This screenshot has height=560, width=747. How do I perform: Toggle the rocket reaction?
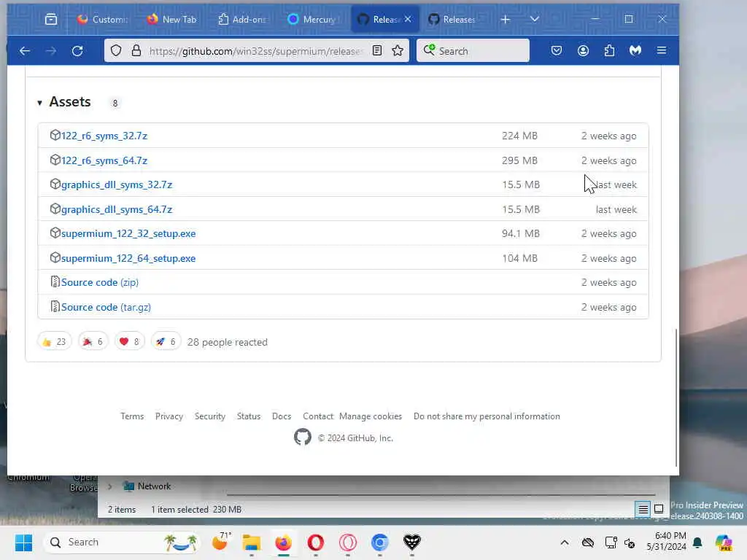pos(166,341)
